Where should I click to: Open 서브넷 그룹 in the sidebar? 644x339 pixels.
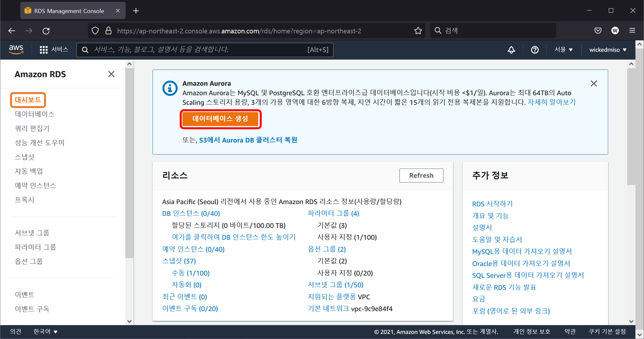tap(32, 233)
